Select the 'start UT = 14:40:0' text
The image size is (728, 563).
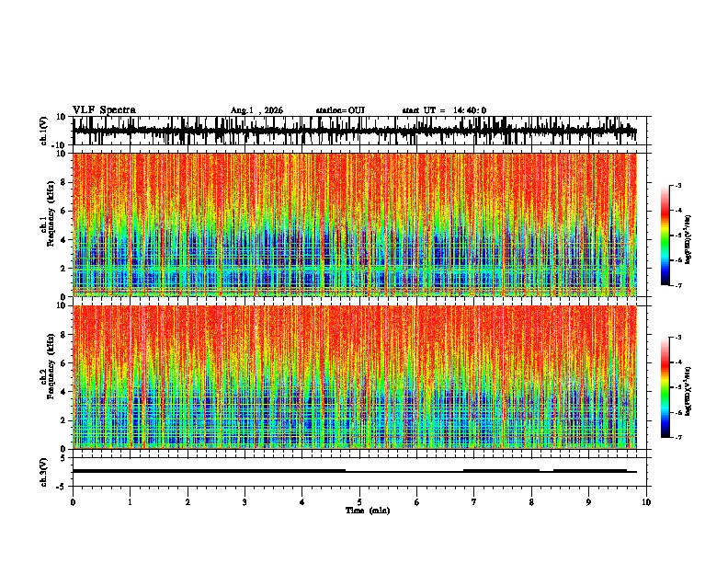pos(444,110)
